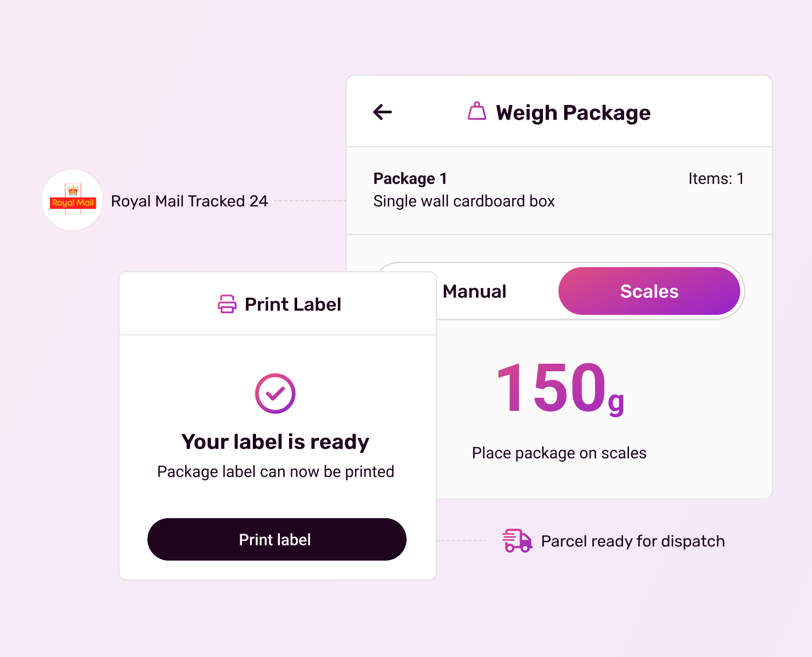Click Package label can now be printed text
Screen dimensions: 812x657
(x=276, y=471)
